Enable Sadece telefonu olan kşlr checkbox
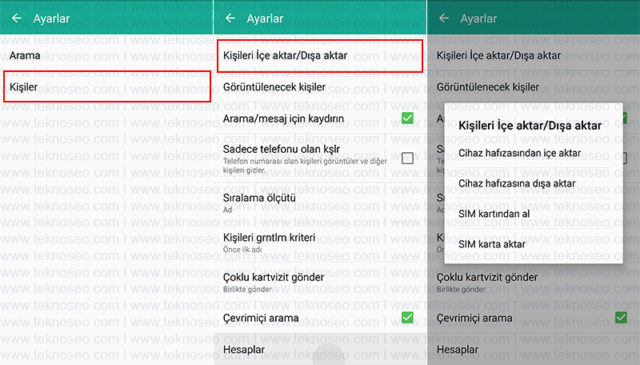Viewport: 640px width, 365px height. pyautogui.click(x=407, y=158)
